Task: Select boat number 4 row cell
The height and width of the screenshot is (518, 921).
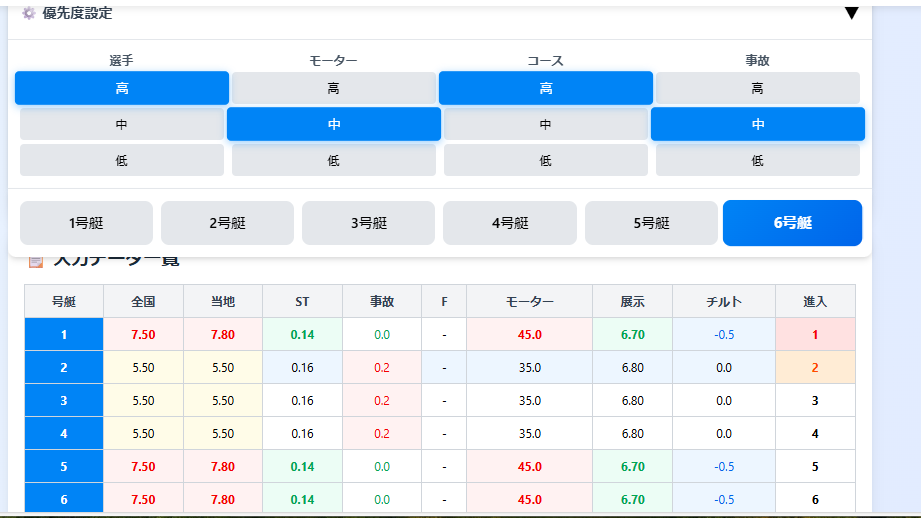Action: pyautogui.click(x=64, y=433)
